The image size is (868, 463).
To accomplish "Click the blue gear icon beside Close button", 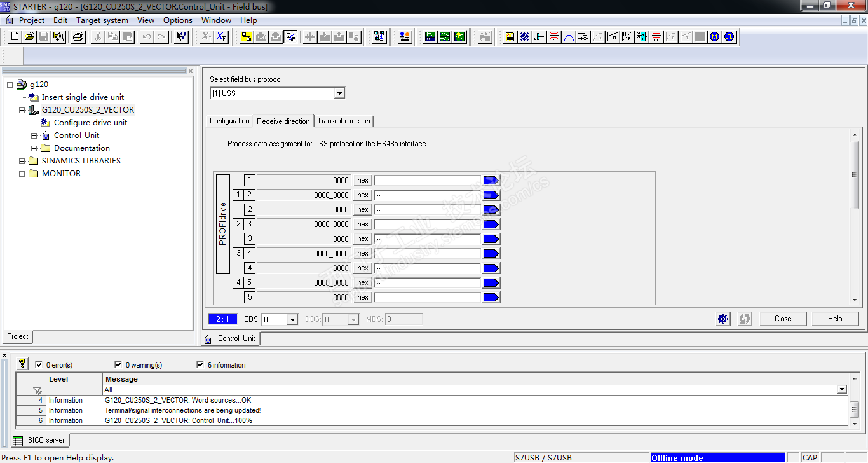I will (723, 319).
